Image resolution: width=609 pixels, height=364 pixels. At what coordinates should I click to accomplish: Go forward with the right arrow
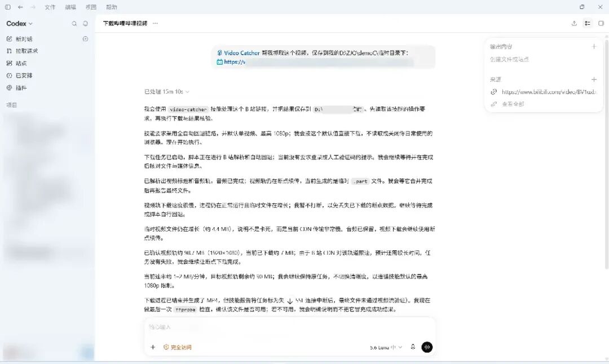(x=33, y=7)
